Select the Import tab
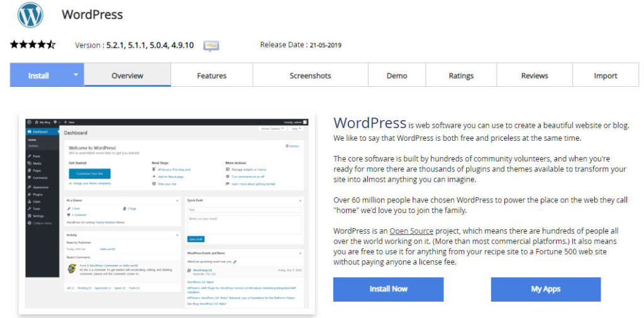Screen dimensions: 644x318 click(x=606, y=75)
